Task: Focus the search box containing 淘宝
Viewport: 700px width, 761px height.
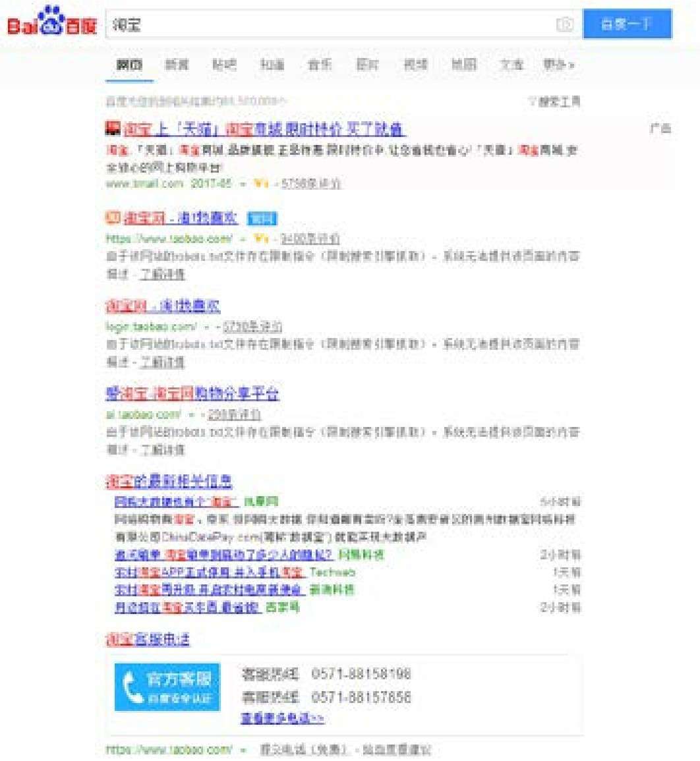Action: pos(330,25)
